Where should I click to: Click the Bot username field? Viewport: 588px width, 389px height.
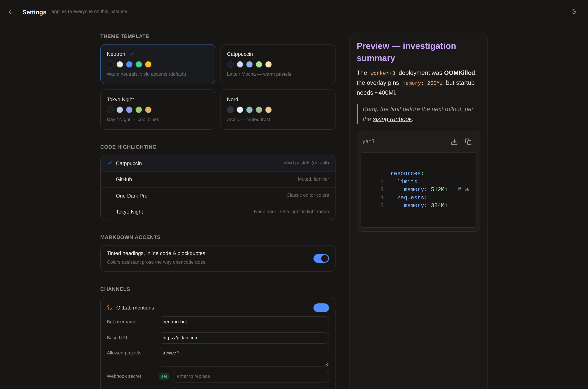pyautogui.click(x=244, y=322)
